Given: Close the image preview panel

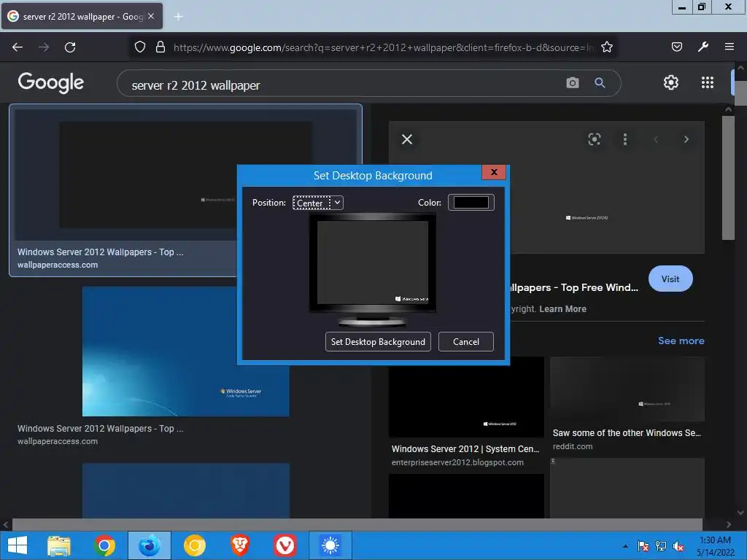Looking at the screenshot, I should (x=407, y=139).
